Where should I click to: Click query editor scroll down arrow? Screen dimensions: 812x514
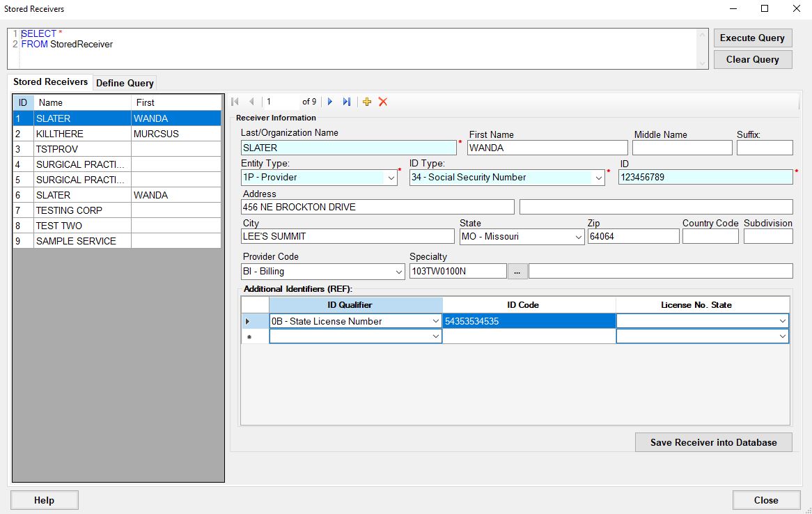[702, 63]
